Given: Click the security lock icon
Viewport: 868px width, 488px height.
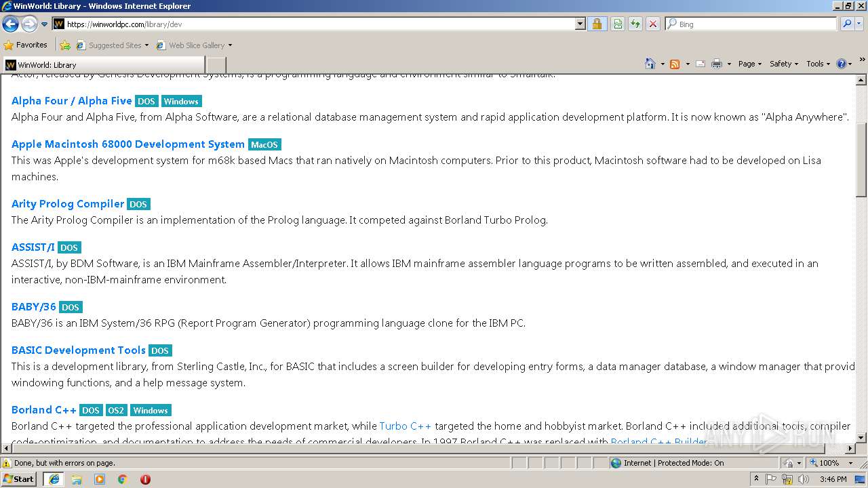Looking at the screenshot, I should point(597,24).
